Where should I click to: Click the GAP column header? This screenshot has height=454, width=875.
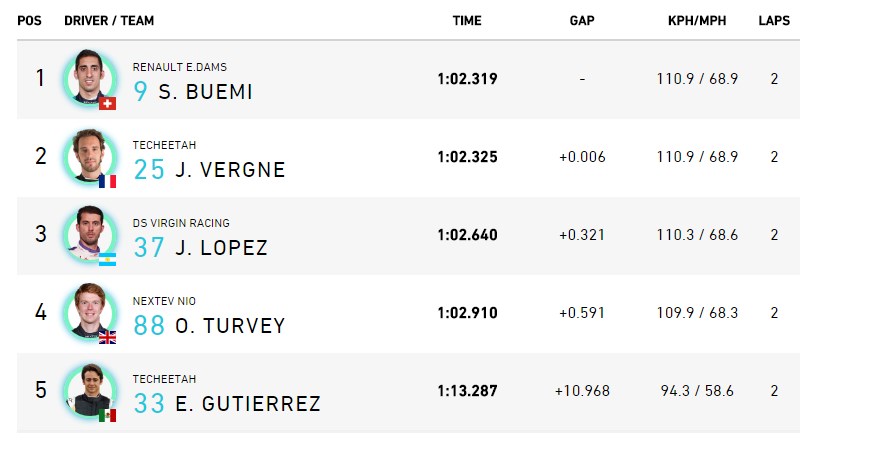[582, 21]
